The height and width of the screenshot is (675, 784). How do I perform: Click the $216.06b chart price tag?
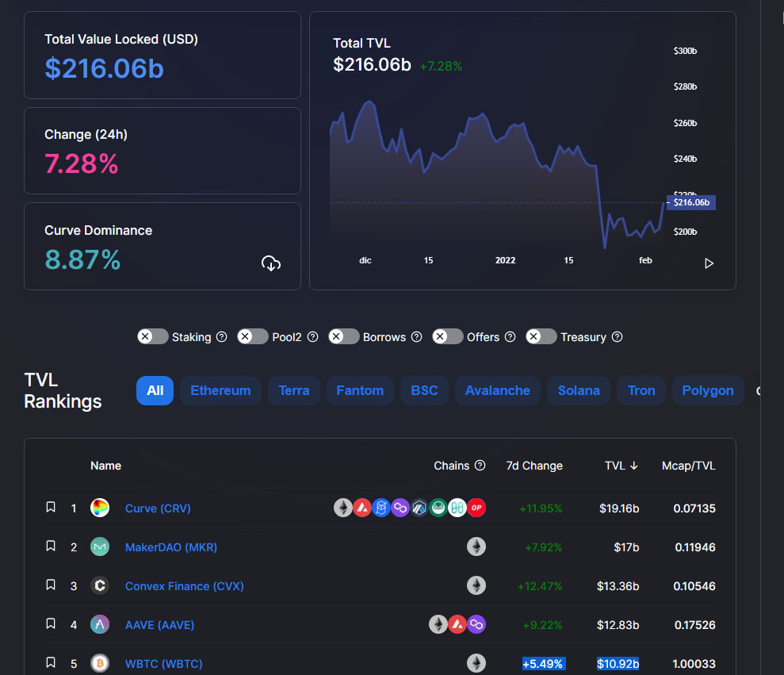click(691, 202)
